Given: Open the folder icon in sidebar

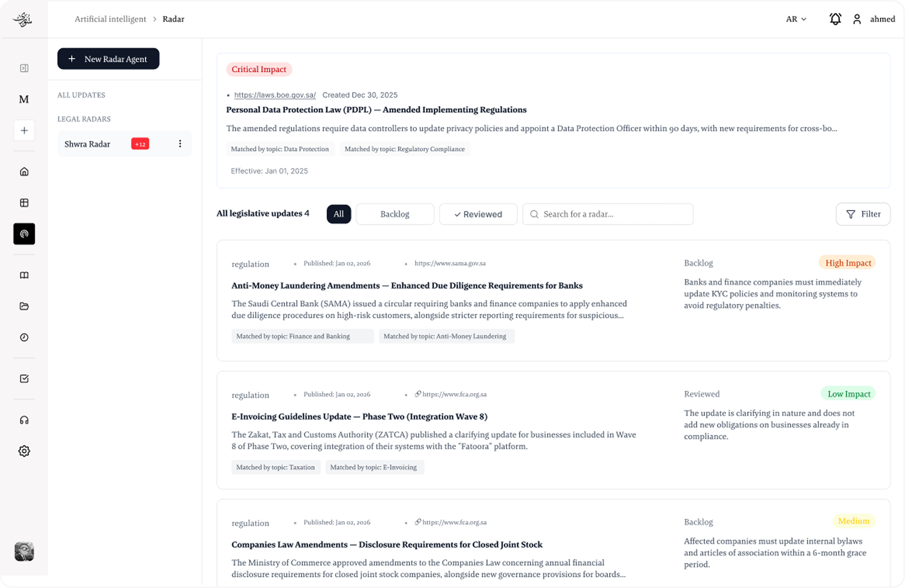Looking at the screenshot, I should (24, 306).
